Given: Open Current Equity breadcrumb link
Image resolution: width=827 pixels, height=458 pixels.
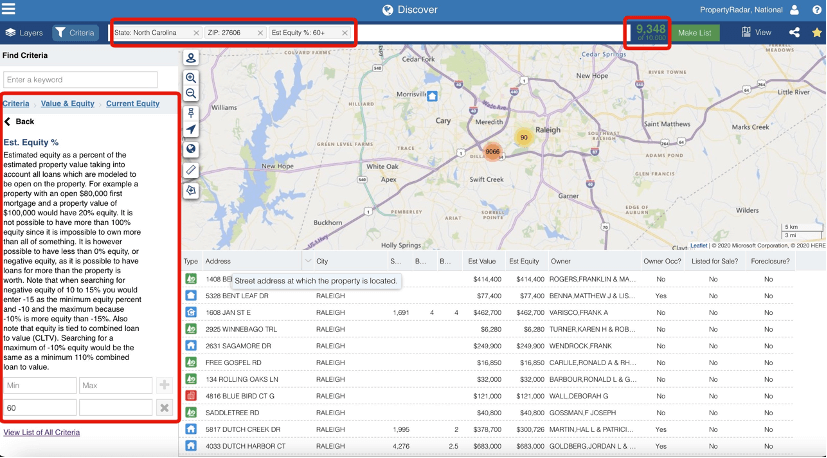Looking at the screenshot, I should click(133, 103).
